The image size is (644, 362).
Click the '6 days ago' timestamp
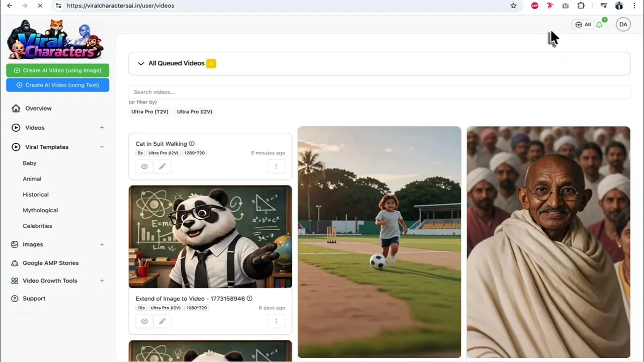coord(272,308)
